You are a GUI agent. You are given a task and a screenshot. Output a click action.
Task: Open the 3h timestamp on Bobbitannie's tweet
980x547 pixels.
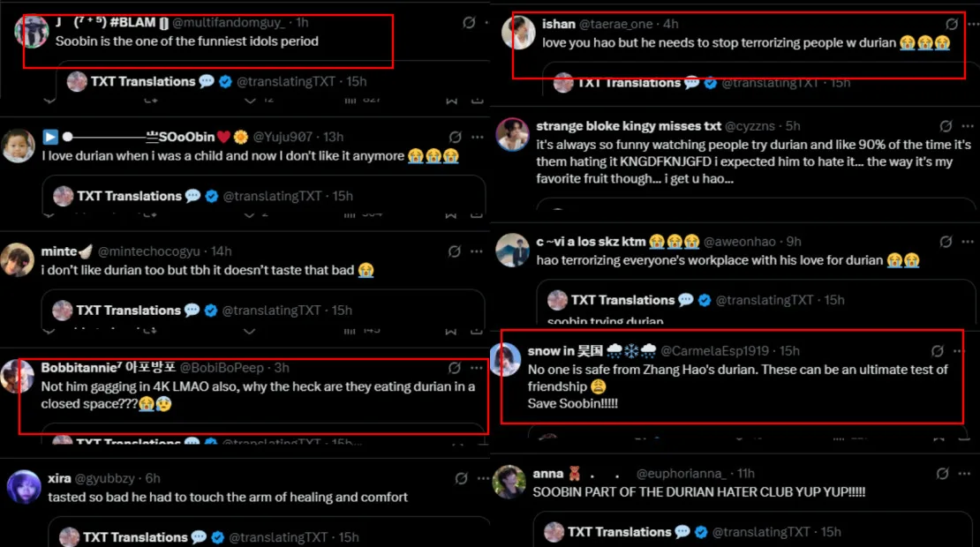coord(283,368)
